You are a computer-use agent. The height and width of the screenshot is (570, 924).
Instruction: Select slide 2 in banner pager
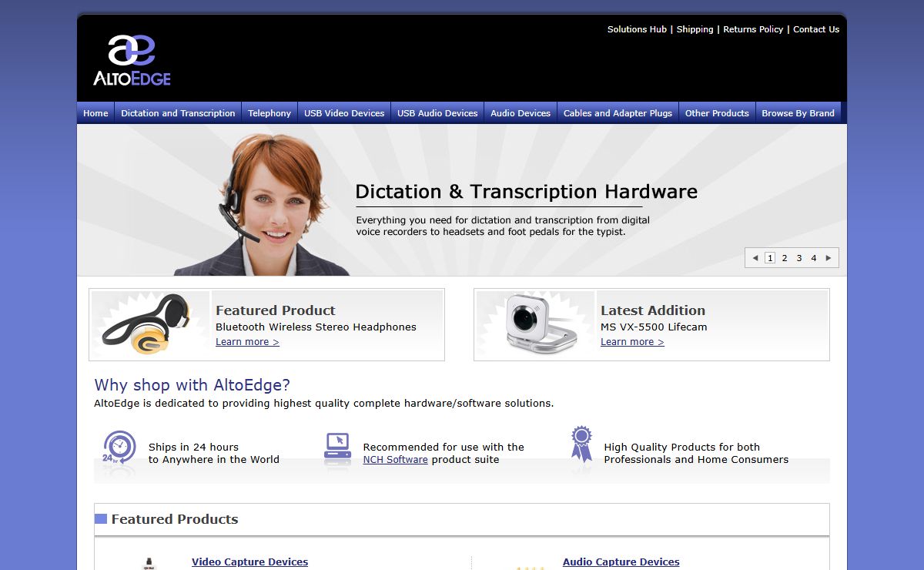785,258
